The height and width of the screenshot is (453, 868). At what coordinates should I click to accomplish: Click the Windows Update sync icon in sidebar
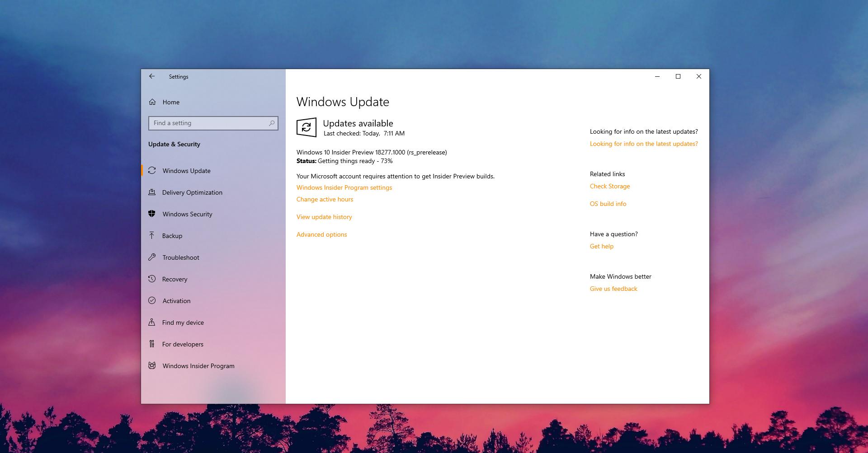coord(152,171)
